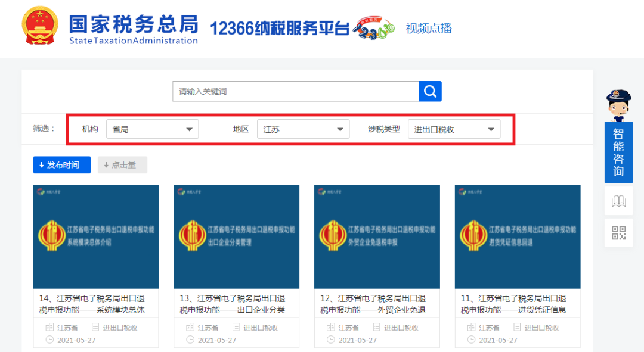Open the 智能咨询 assistant panel
Screen dimensions: 644x352
coord(618,152)
